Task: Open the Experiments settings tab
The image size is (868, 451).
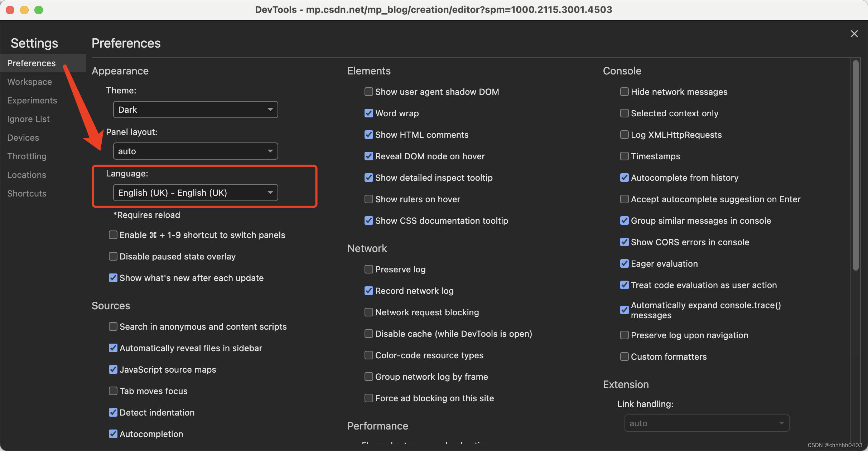Action: (x=32, y=101)
